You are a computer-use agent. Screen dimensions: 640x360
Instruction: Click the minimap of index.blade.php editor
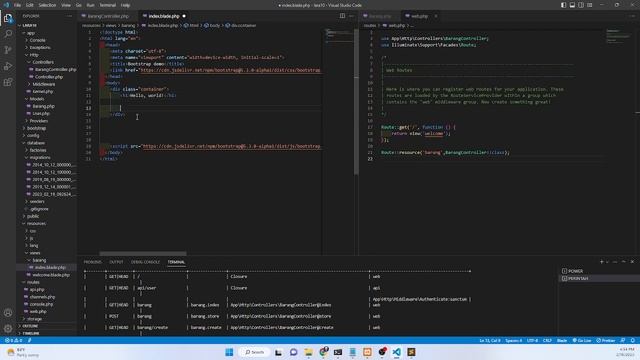point(339,36)
